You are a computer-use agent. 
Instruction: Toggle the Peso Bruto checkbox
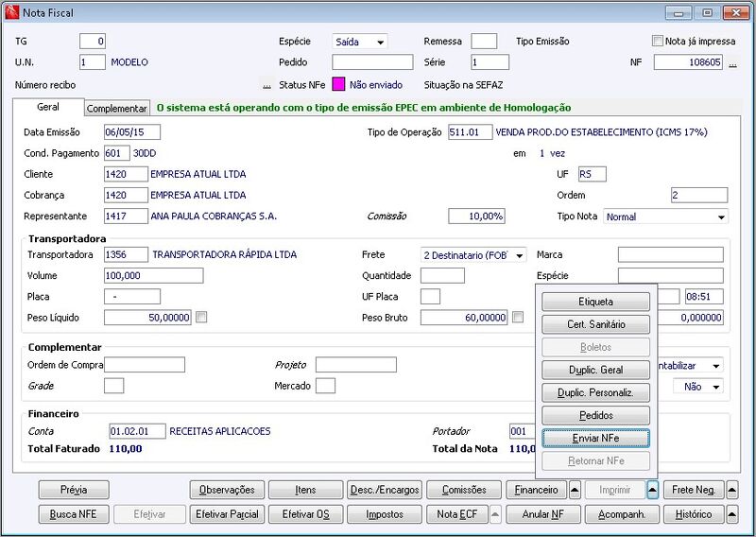517,317
